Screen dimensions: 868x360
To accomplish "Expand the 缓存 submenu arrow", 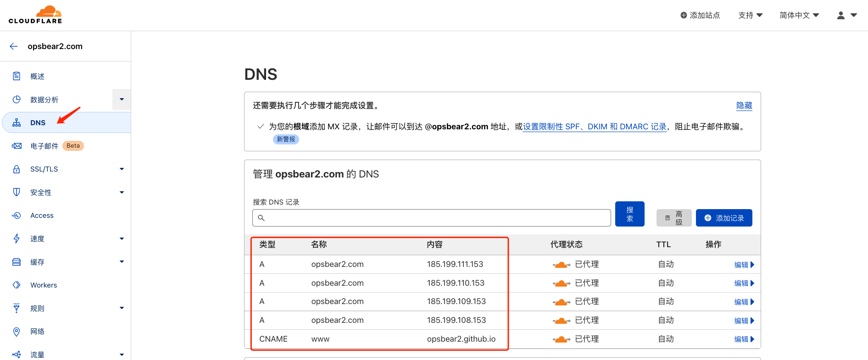I will 122,262.
